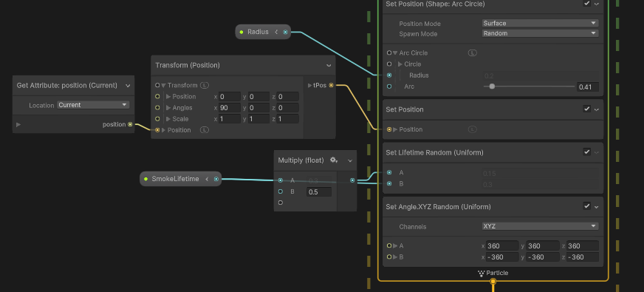This screenshot has height=292, width=644.
Task: Open the Position Mode Surface dropdown
Action: (x=540, y=24)
